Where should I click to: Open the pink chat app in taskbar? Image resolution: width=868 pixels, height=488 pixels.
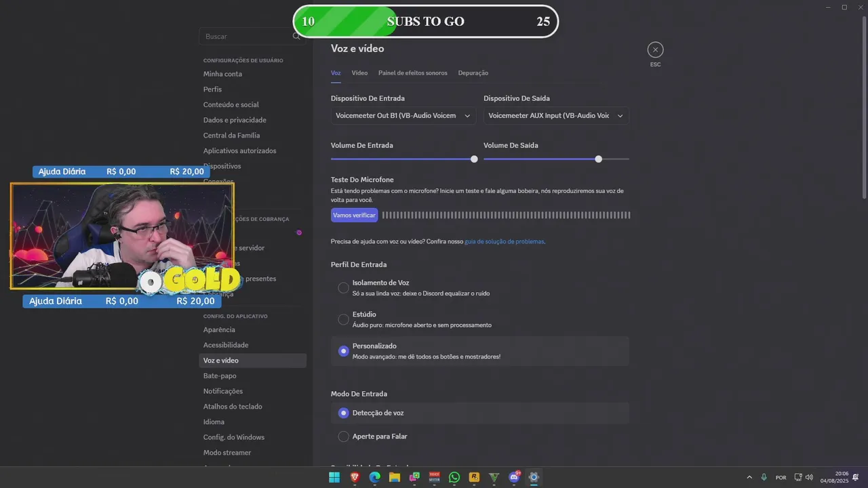414,477
